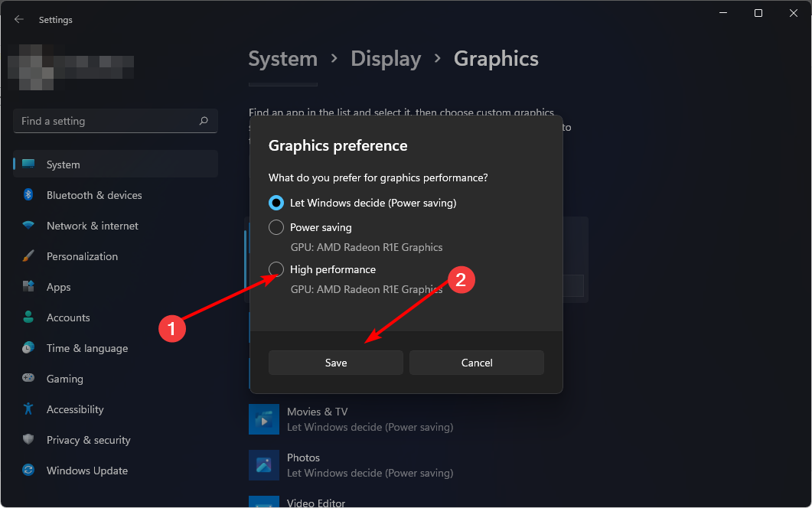
Task: Click the Accounts person icon
Action: tap(28, 317)
